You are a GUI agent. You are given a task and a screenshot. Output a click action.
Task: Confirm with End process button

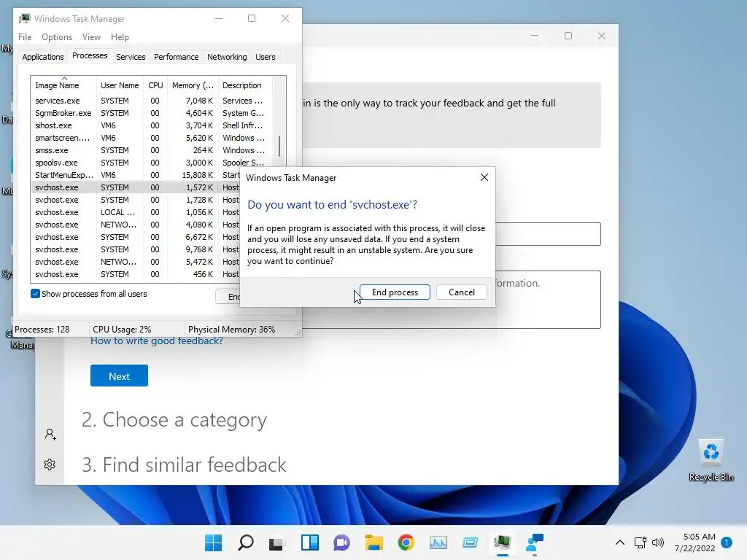395,292
